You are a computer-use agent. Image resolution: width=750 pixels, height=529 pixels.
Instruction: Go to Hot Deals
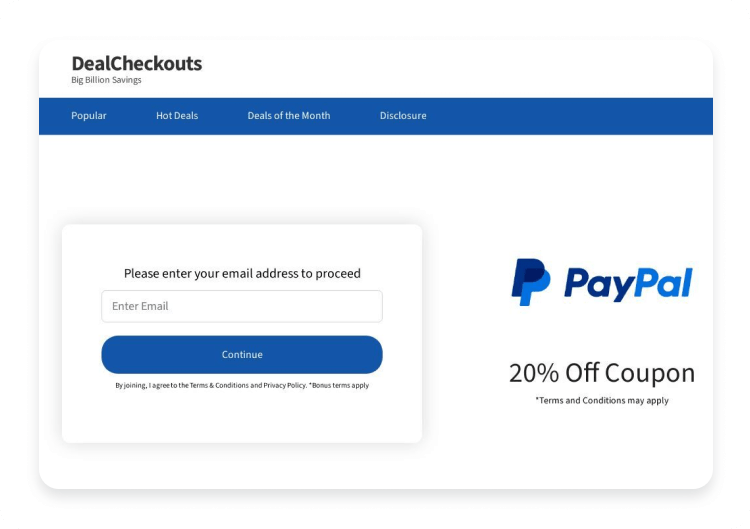[x=177, y=116]
